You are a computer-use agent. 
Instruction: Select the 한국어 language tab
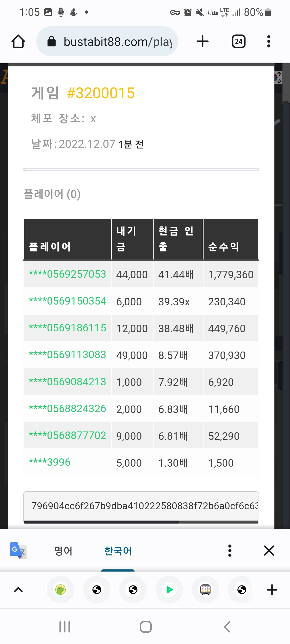point(118,551)
